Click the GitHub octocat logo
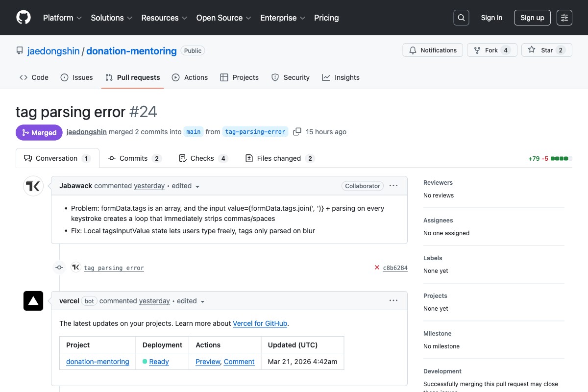Image resolution: width=588 pixels, height=392 pixels. [23, 18]
